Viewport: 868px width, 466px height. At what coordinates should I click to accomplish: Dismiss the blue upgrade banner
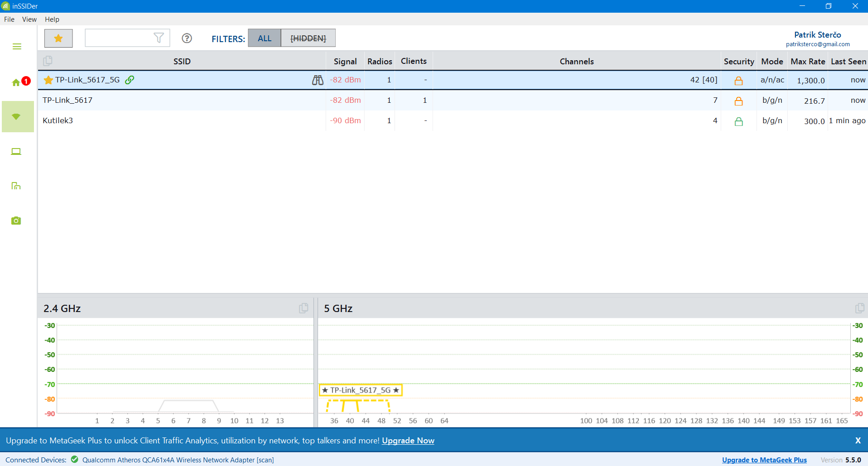coord(858,441)
